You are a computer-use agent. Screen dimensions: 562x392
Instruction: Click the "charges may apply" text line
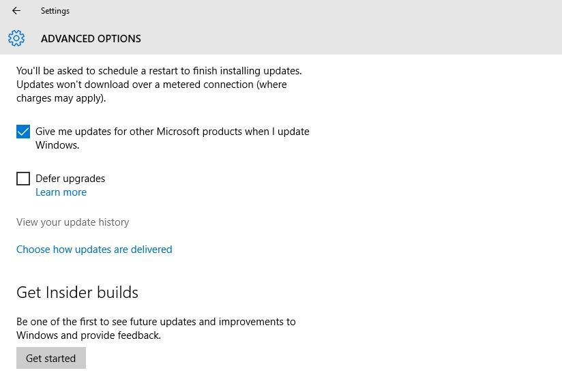[x=61, y=98]
